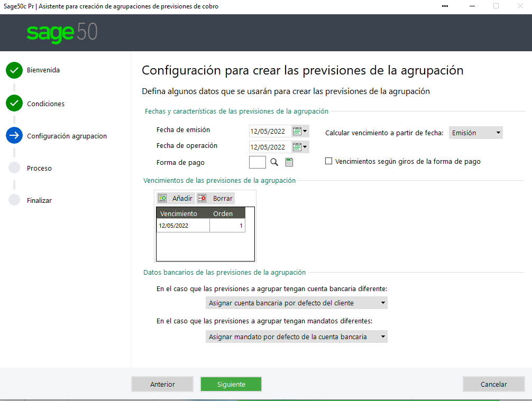Click the Condiciones green check step icon
Image resolution: width=532 pixels, height=401 pixels.
pos(14,104)
